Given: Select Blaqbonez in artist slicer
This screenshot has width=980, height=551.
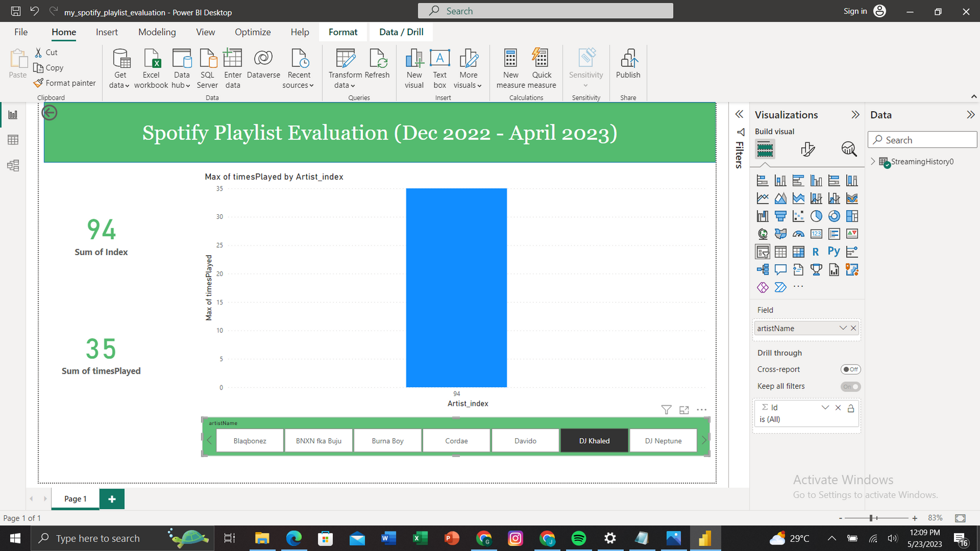Looking at the screenshot, I should click(250, 440).
